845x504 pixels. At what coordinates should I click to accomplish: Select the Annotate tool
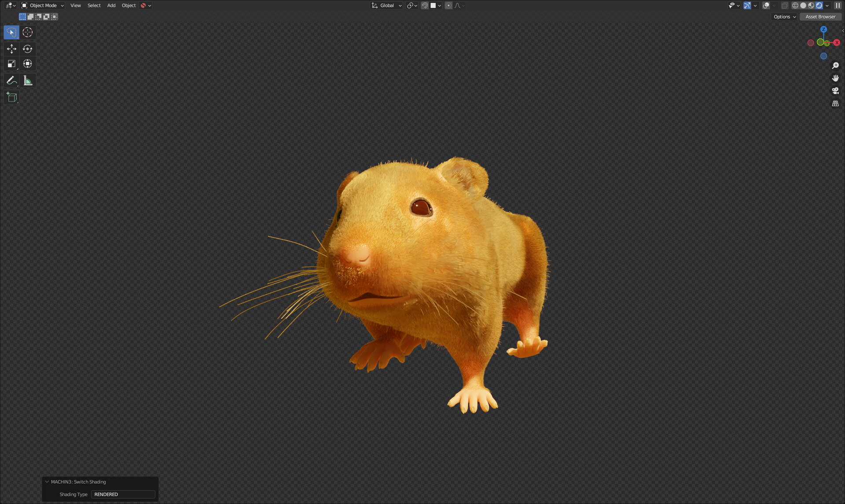11,80
